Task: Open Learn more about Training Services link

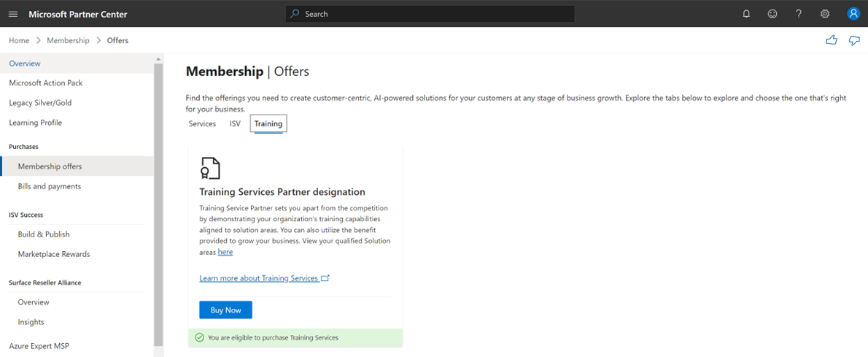Action: tap(259, 278)
